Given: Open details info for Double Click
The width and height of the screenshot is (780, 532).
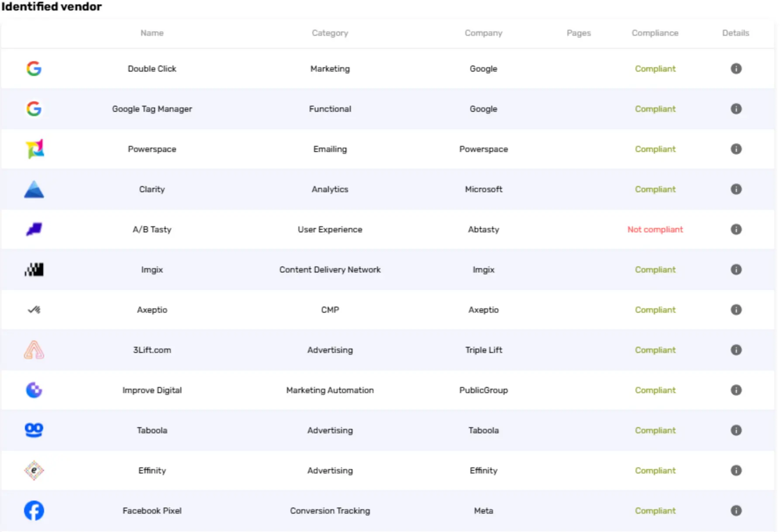Looking at the screenshot, I should click(x=736, y=69).
